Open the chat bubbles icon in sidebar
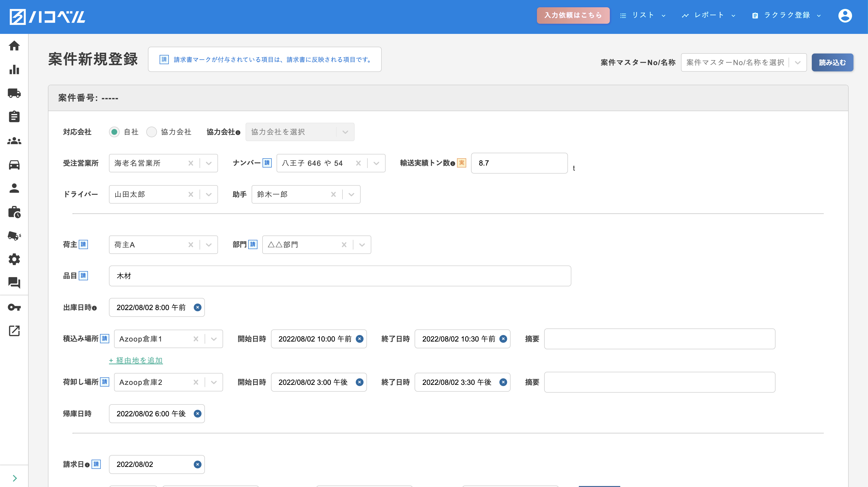The height and width of the screenshot is (487, 868). pyautogui.click(x=14, y=282)
